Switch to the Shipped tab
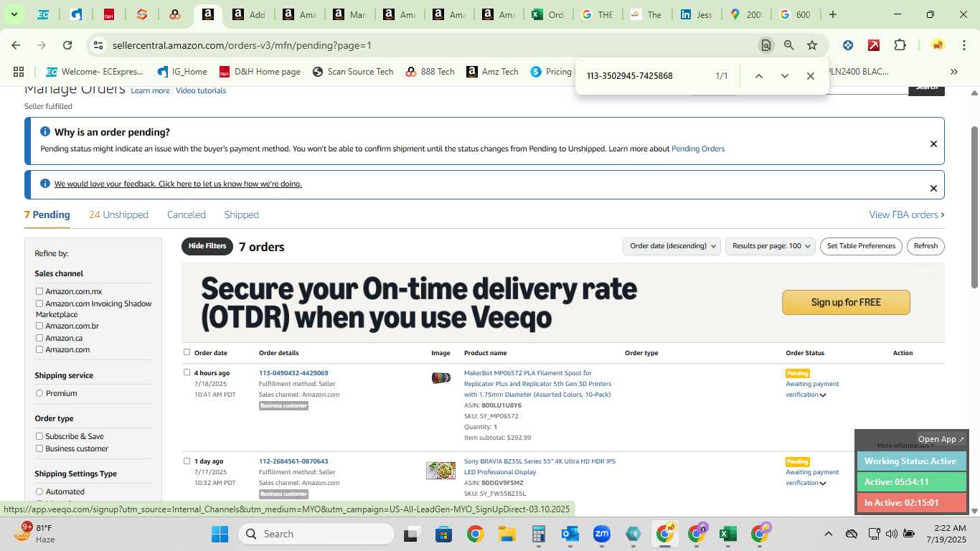 (x=242, y=215)
